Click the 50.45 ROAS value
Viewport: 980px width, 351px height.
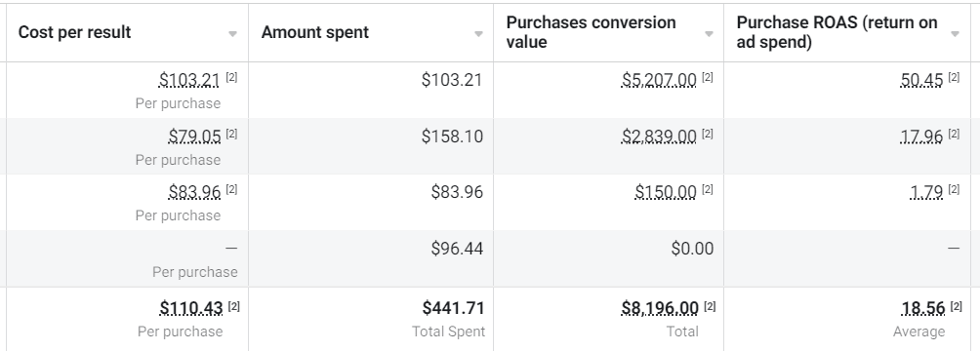click(921, 80)
